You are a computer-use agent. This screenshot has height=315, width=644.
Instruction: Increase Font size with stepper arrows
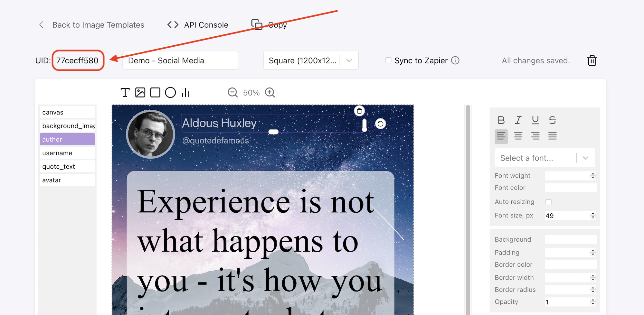592,214
